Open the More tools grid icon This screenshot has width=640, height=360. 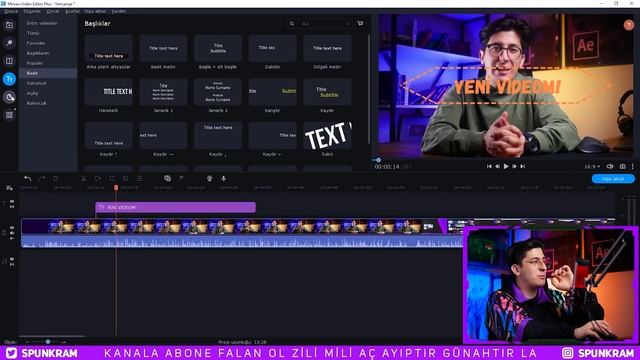pyautogui.click(x=9, y=115)
